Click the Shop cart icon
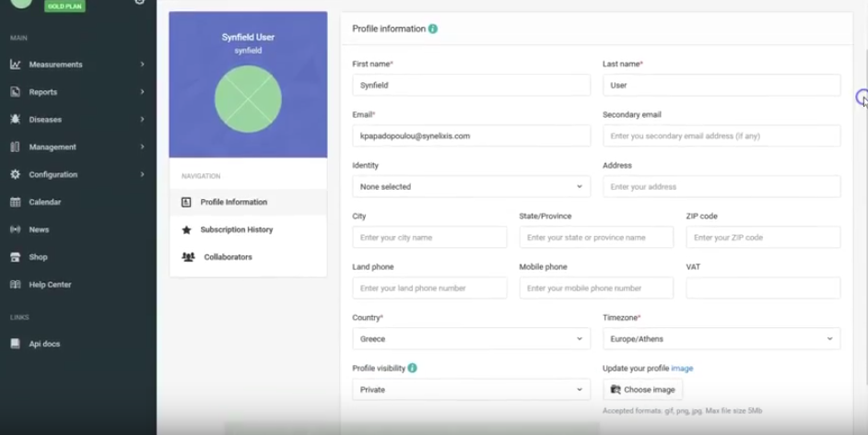868x435 pixels. tap(16, 257)
